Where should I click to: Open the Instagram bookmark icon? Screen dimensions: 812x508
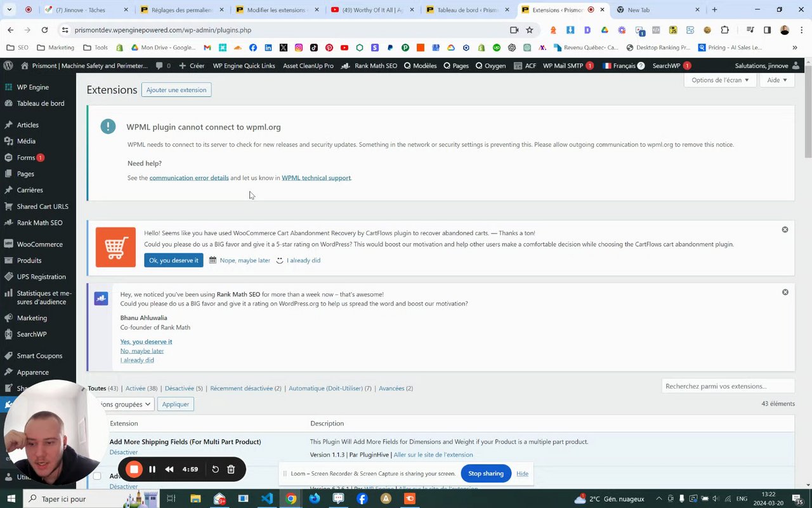(x=299, y=48)
